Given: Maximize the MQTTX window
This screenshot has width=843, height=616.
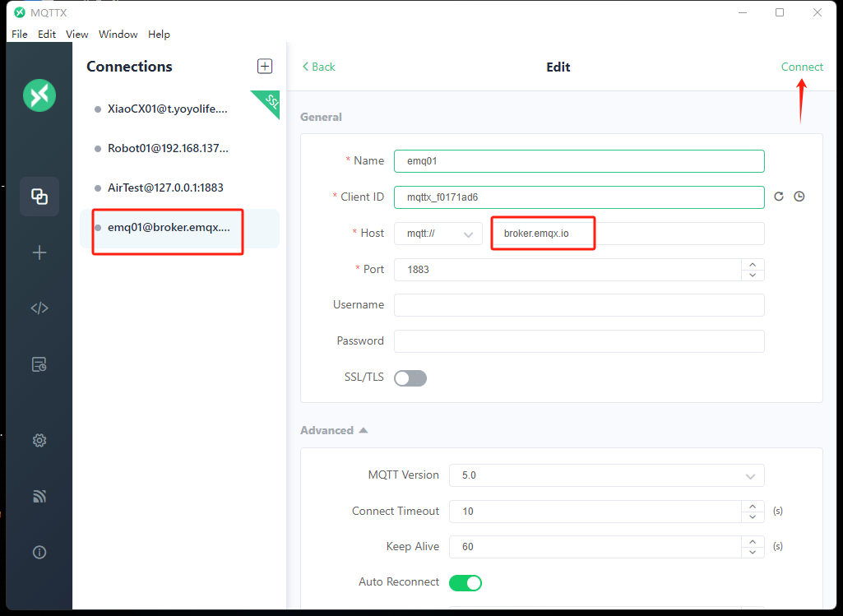Looking at the screenshot, I should (780, 12).
